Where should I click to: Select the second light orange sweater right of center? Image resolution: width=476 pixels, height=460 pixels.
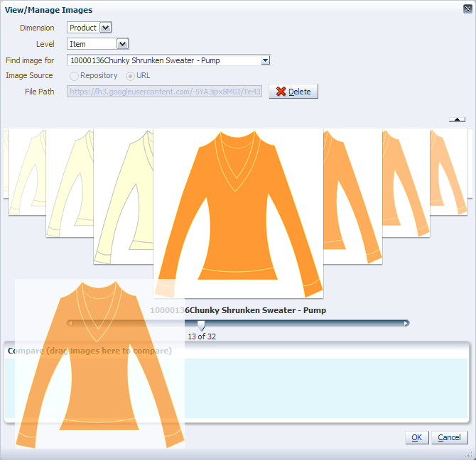tap(406, 183)
